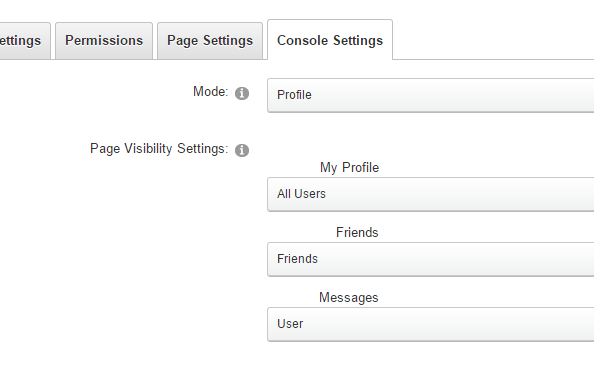This screenshot has width=594, height=369.
Task: Click the Profile value in the Mode combo box
Action: click(x=294, y=95)
